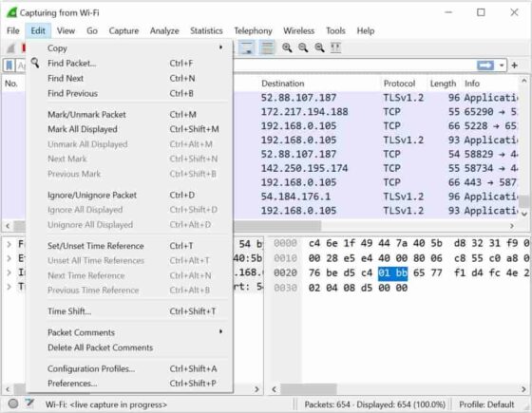Open the Telephony menu
Screen dimensions: 532x413
[253, 30]
